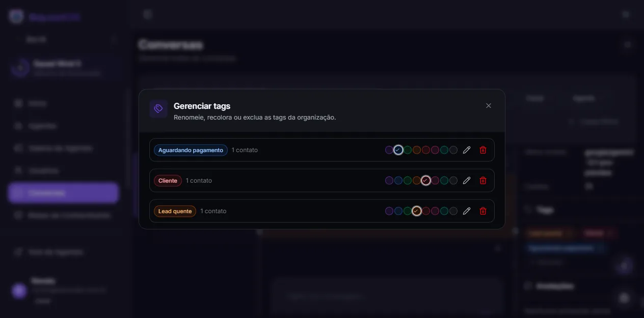Set Aguardando pagamento color to gray

click(x=453, y=150)
